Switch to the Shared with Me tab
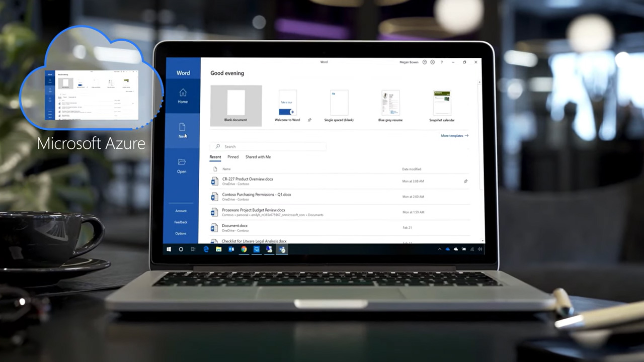The height and width of the screenshot is (362, 644). [x=258, y=157]
